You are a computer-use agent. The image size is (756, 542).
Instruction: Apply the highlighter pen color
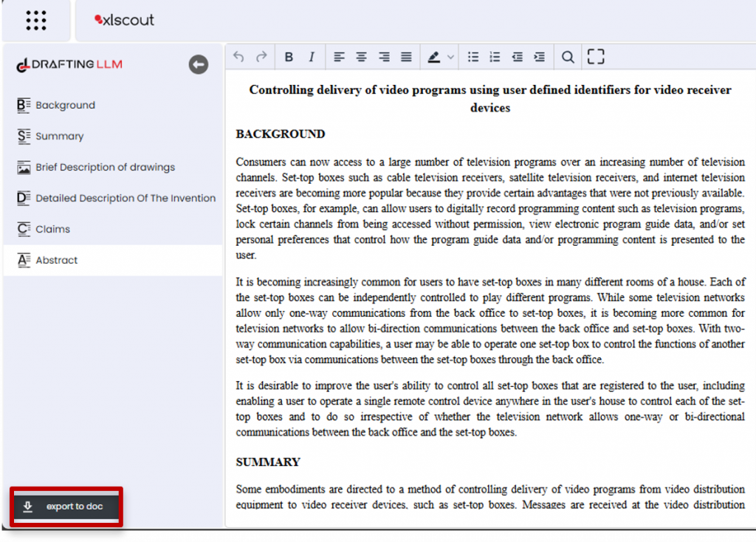[x=434, y=58]
